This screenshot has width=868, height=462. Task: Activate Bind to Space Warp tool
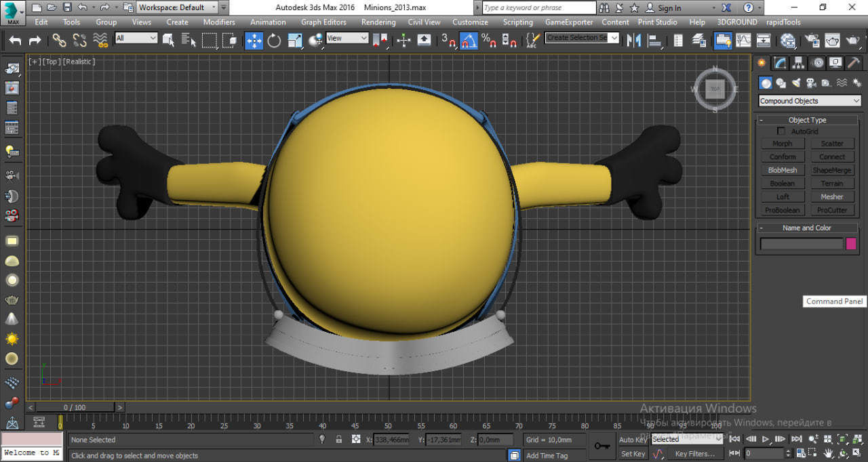pos(101,41)
